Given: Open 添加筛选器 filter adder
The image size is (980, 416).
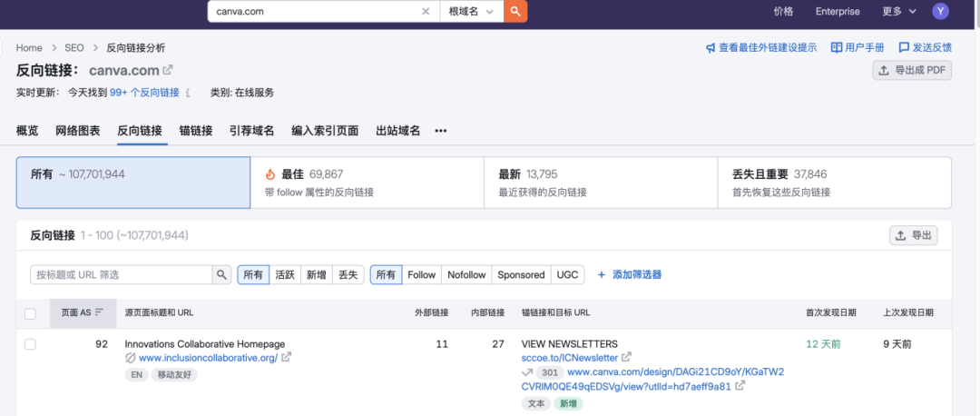Looking at the screenshot, I should (x=629, y=274).
